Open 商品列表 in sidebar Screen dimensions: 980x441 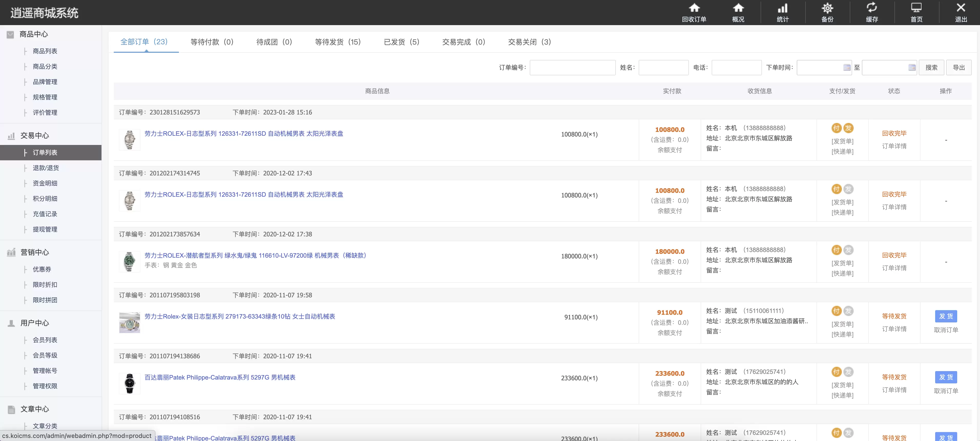45,51
